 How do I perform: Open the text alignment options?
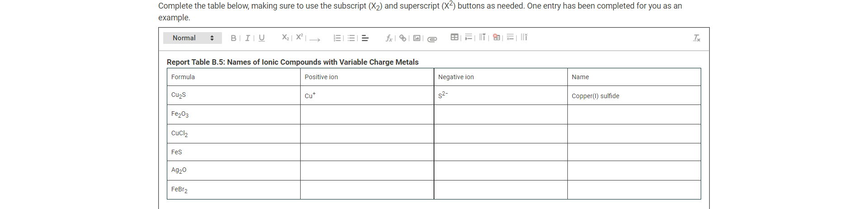[365, 38]
